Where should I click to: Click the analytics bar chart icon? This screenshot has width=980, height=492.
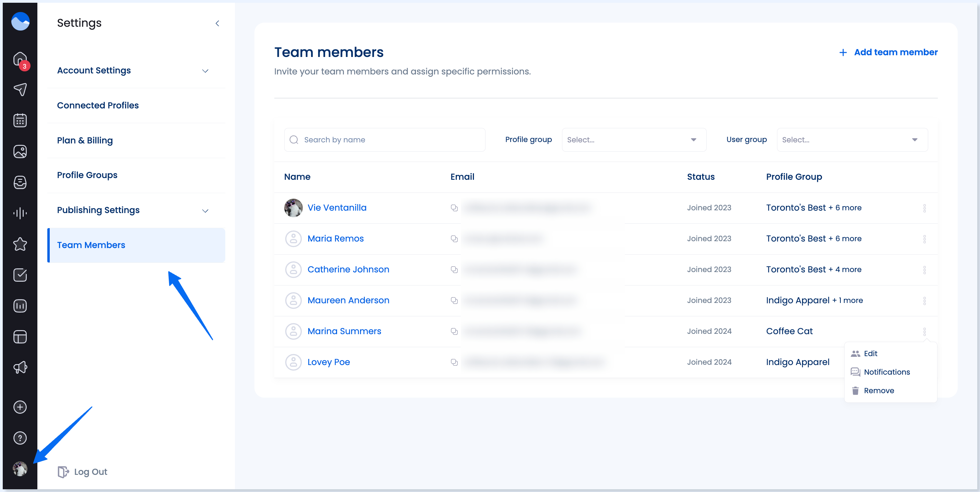pos(20,306)
